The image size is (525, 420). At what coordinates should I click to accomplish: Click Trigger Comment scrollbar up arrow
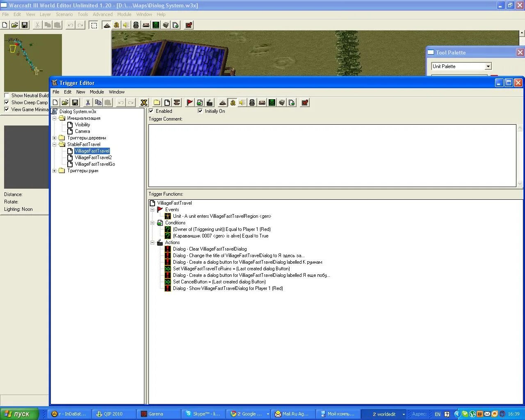520,128
